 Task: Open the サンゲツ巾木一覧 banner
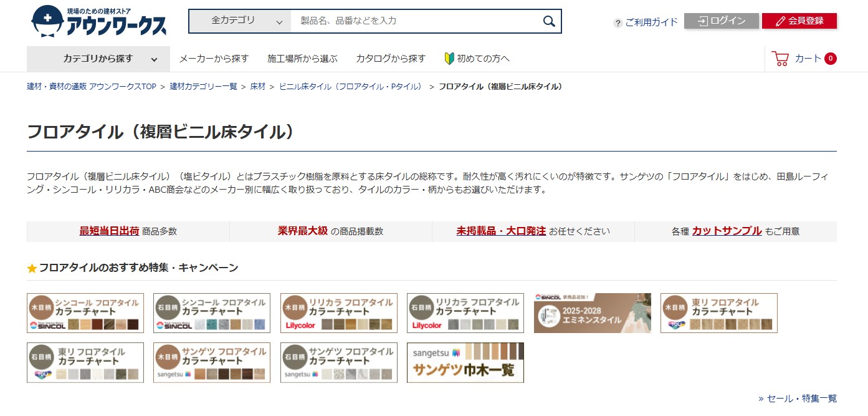pos(465,362)
